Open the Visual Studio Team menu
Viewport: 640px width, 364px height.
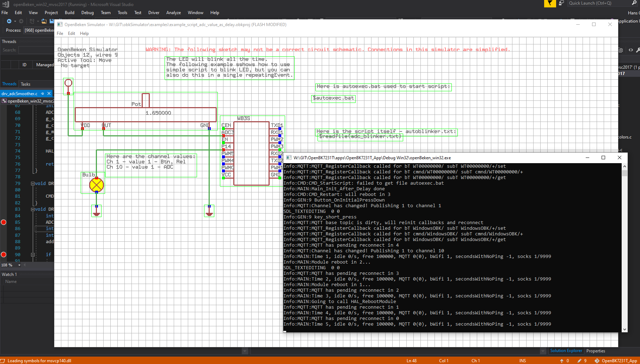click(105, 13)
